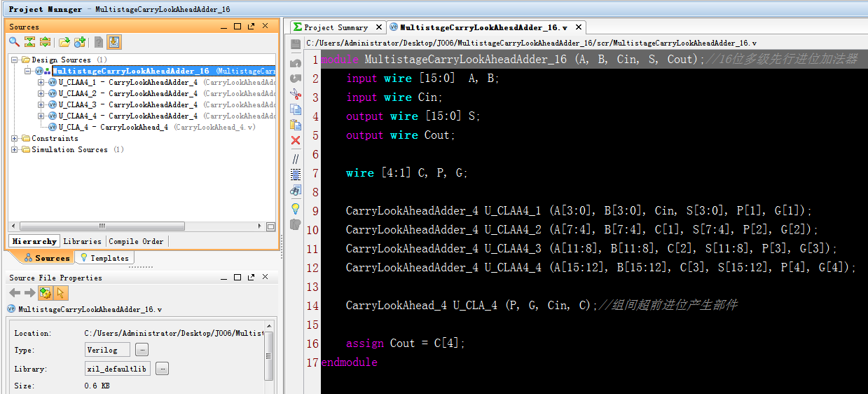Click the Cut scissors icon in editor sidebar
The width and height of the screenshot is (868, 394).
[296, 94]
